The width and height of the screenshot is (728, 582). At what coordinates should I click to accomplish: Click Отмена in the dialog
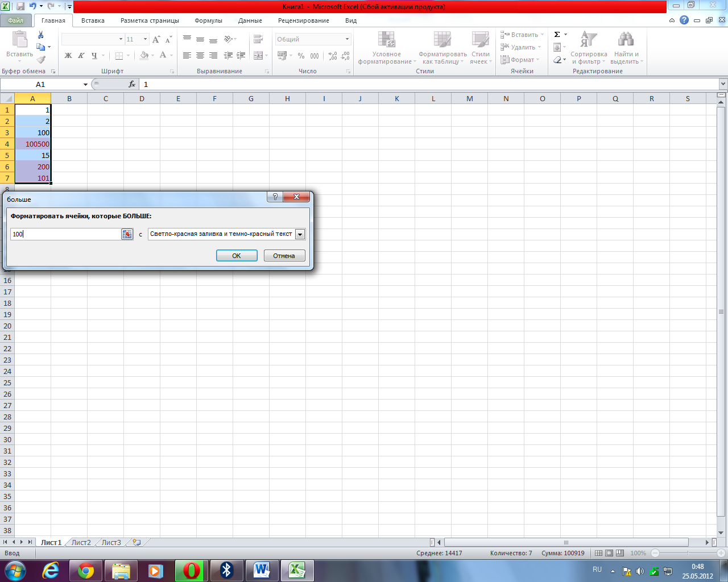pos(284,256)
